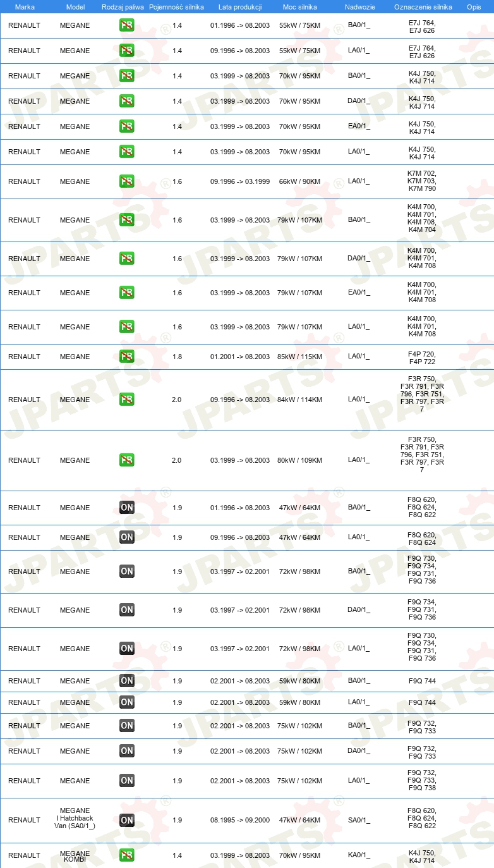The image size is (494, 868).
Task: Click PB fuel icon in 2.0 80kW / 109KM row
Action: click(127, 460)
